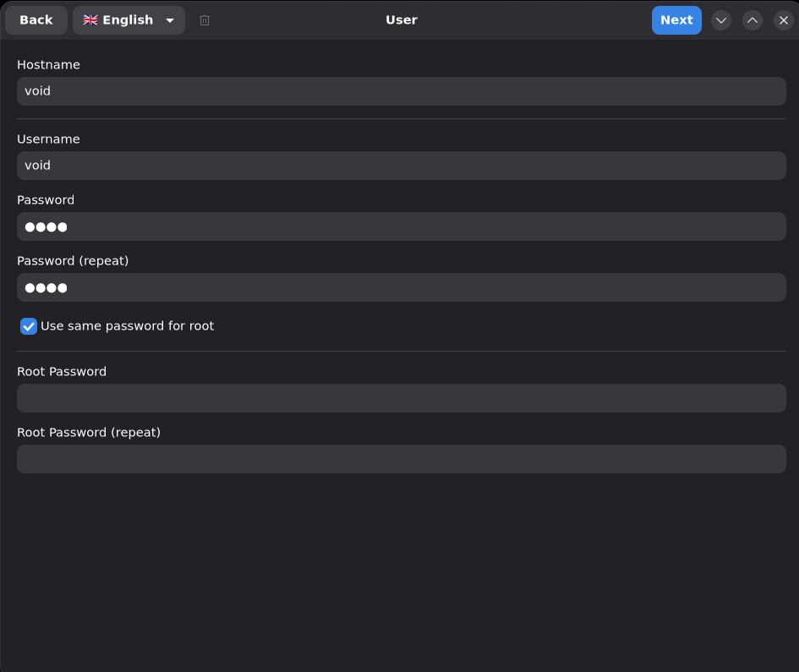Select the Password entry field
The width and height of the screenshot is (799, 672).
[x=402, y=227]
